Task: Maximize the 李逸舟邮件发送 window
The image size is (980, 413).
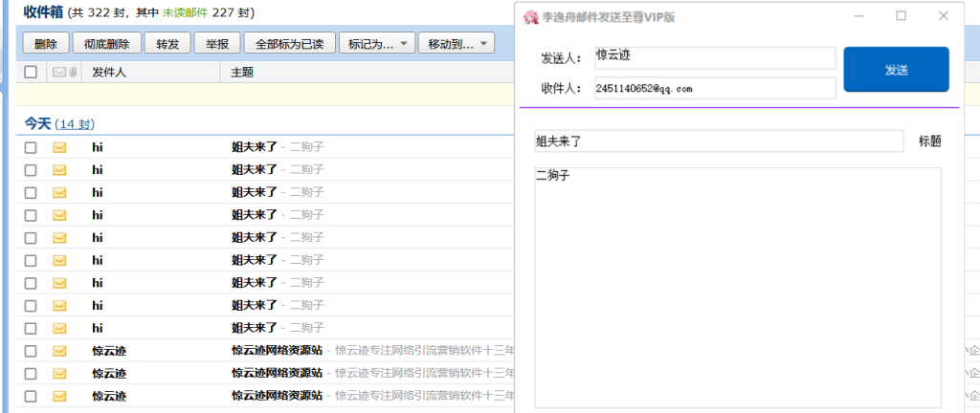Action: 901,16
